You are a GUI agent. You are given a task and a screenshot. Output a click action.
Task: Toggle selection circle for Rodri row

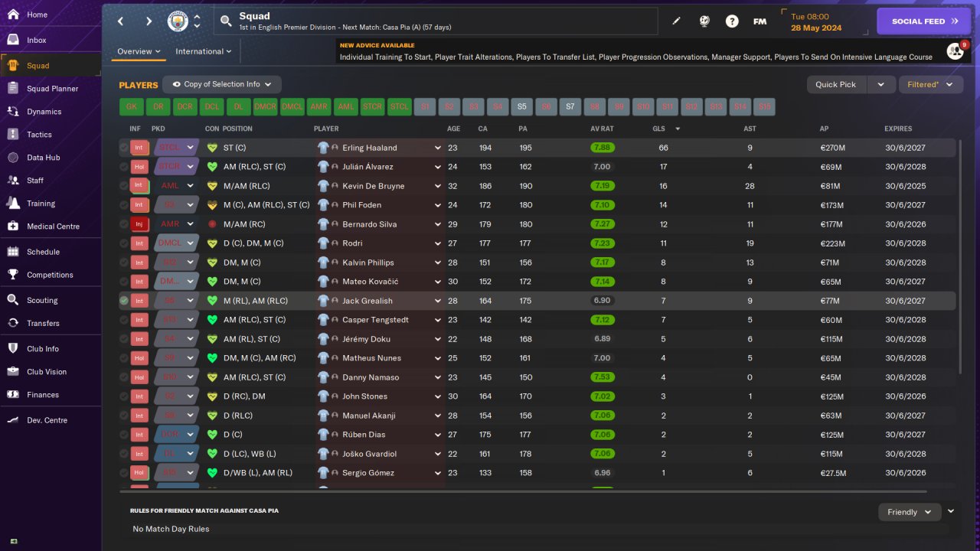[124, 243]
